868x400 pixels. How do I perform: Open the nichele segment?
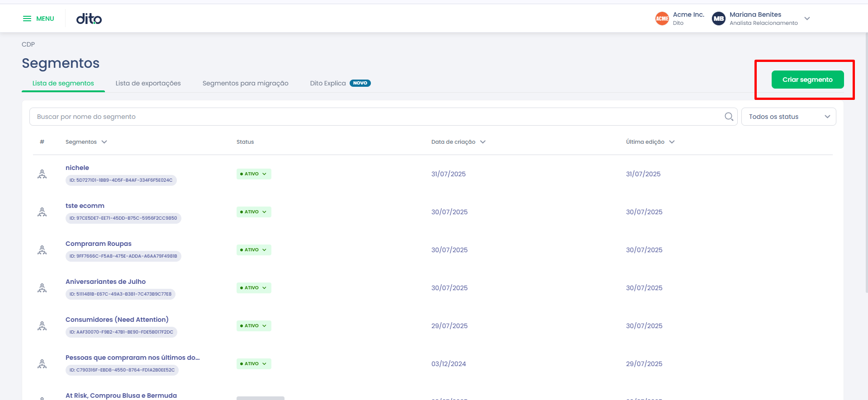click(x=77, y=168)
